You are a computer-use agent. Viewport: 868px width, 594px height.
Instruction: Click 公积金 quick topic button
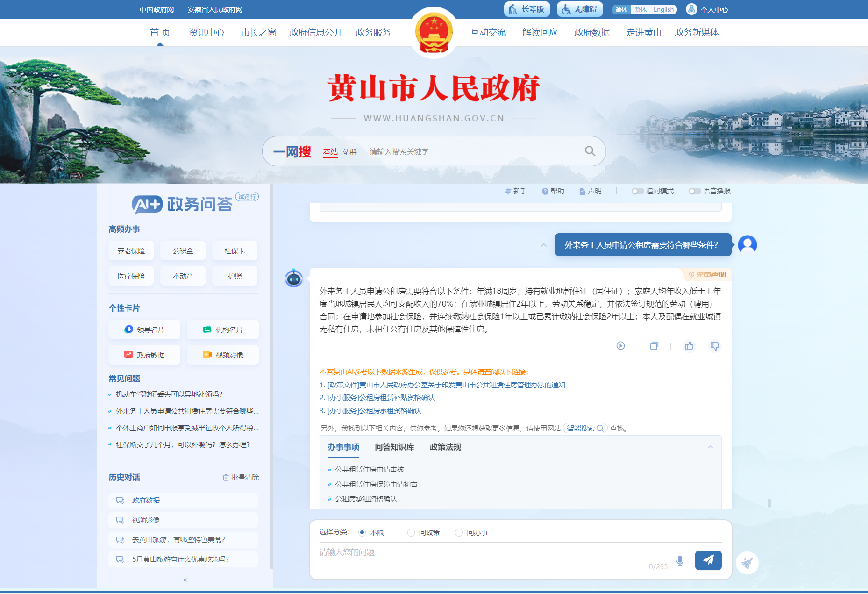(x=183, y=250)
